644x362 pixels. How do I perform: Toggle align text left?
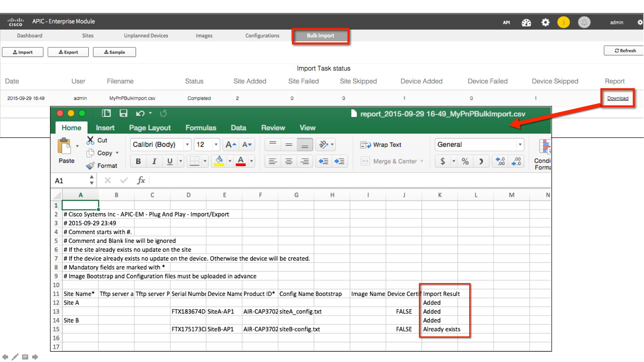273,161
